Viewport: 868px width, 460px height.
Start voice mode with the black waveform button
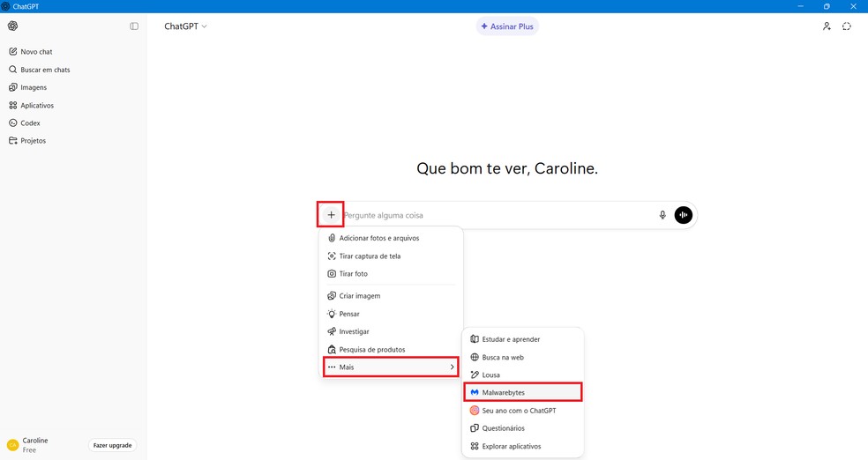pyautogui.click(x=683, y=215)
